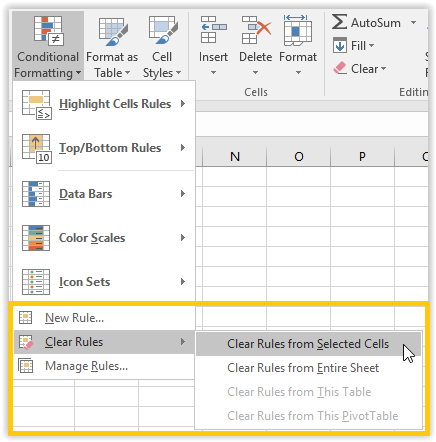Click the Conditional Formatting ribbon icon
This screenshot has height=442, width=436.
[48, 30]
